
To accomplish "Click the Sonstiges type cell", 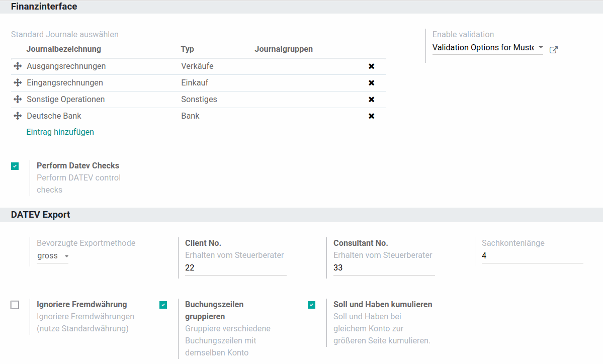I will [x=199, y=99].
